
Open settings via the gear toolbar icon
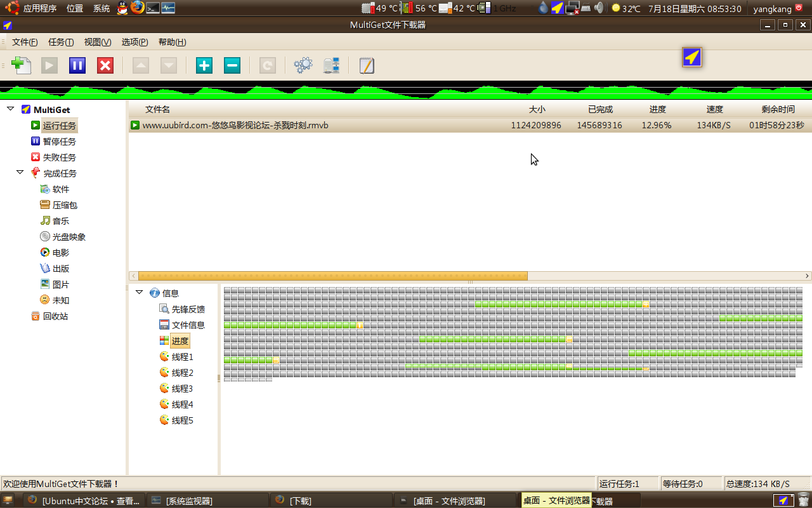[x=303, y=65]
